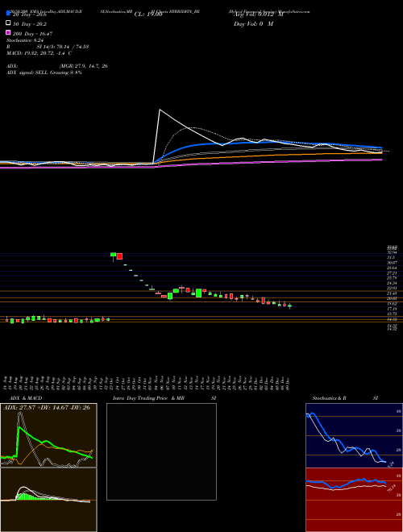Open the ADX & MACD panel title

[26, 398]
